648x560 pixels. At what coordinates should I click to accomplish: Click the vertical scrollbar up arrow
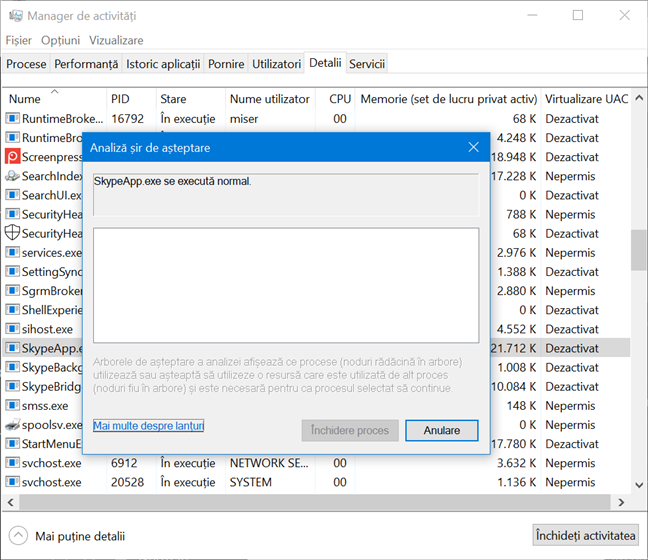coord(639,98)
